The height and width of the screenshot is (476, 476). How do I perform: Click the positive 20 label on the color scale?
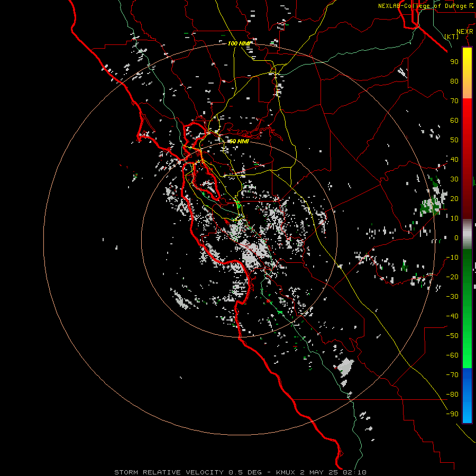454,198
